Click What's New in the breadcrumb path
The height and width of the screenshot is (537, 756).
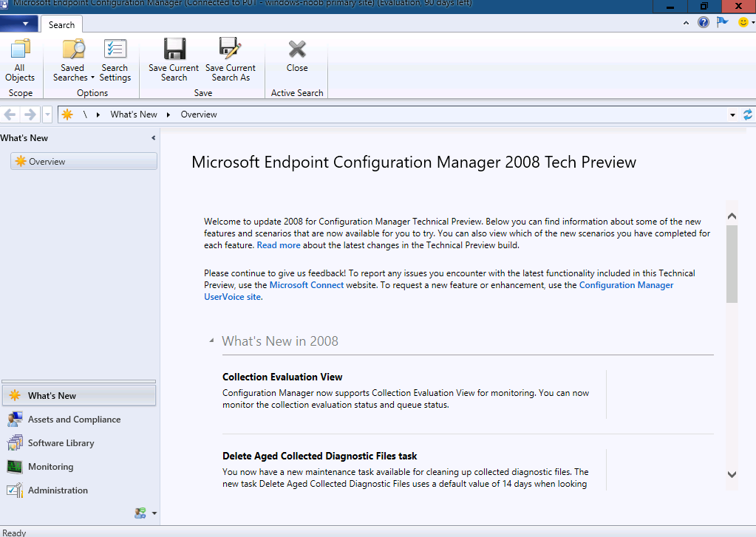134,114
